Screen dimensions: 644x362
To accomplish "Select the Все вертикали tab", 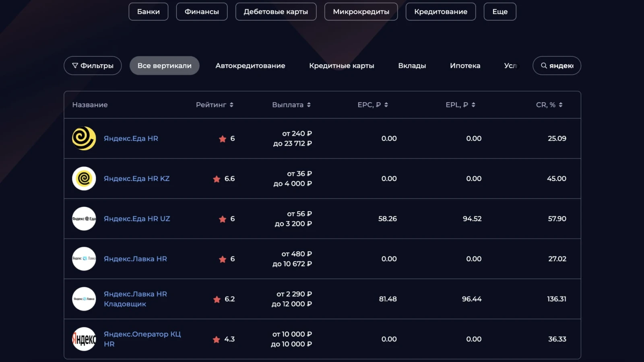I will (164, 66).
